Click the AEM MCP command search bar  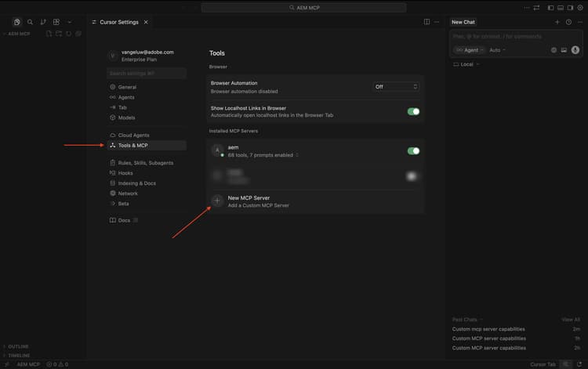[303, 8]
